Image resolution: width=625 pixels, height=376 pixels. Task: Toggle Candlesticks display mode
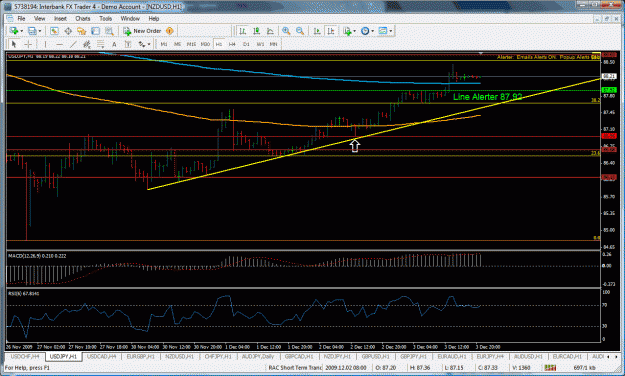coord(256,31)
